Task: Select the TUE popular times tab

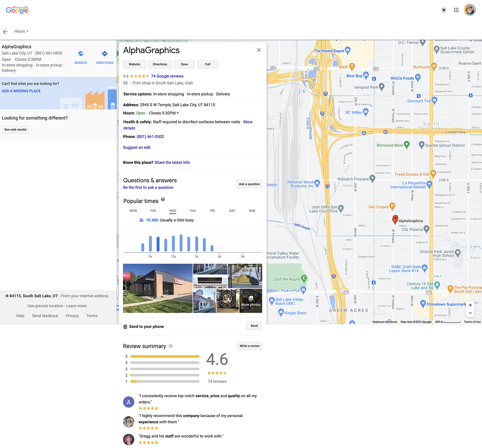Action: (153, 211)
